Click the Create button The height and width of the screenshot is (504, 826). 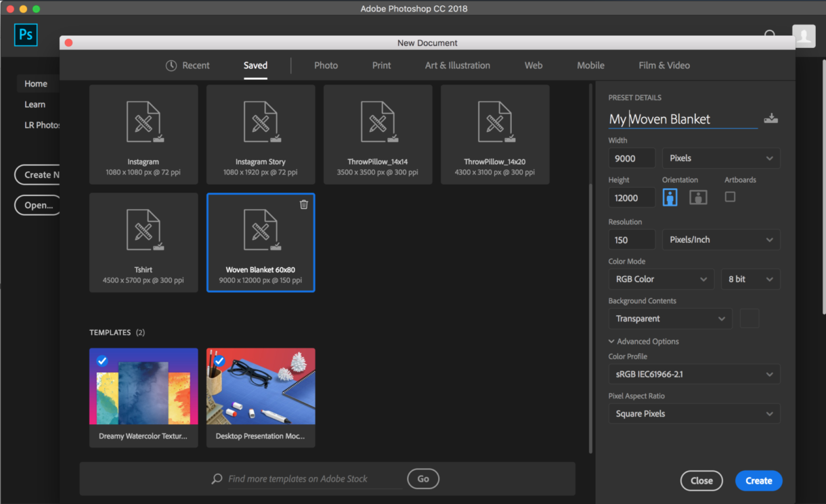coord(758,481)
